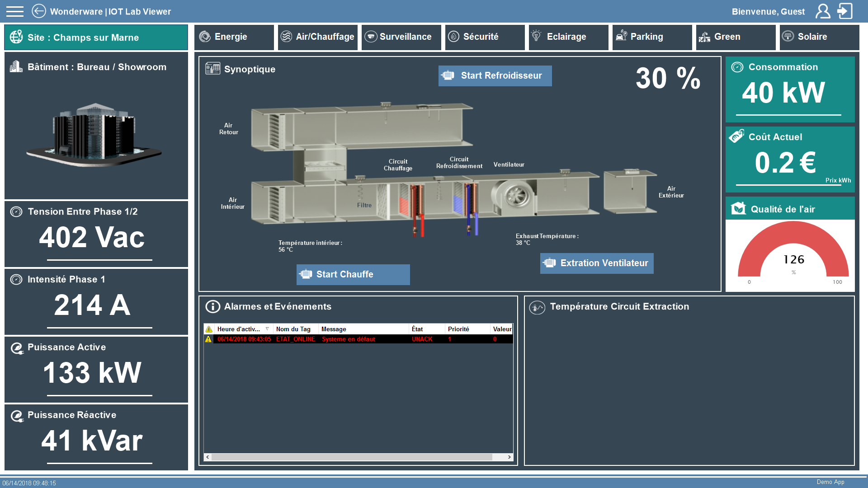Viewport: 868px width, 488px height.
Task: Click the gauge icon next to Tension Entre Phase
Action: click(16, 211)
